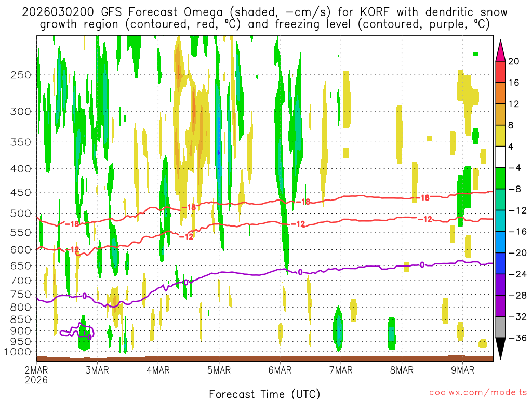Pick the gray segment of the color bar

(x=501, y=327)
